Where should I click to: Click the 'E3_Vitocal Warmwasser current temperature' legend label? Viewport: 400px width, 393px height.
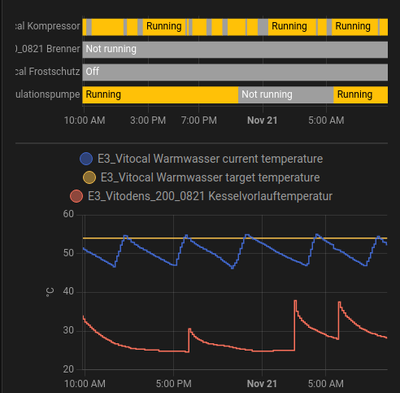pyautogui.click(x=210, y=159)
